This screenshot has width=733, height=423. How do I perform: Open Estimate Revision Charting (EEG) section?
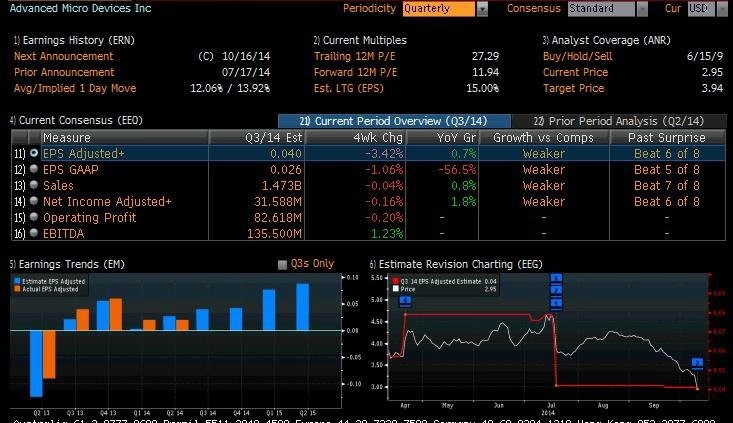point(456,264)
